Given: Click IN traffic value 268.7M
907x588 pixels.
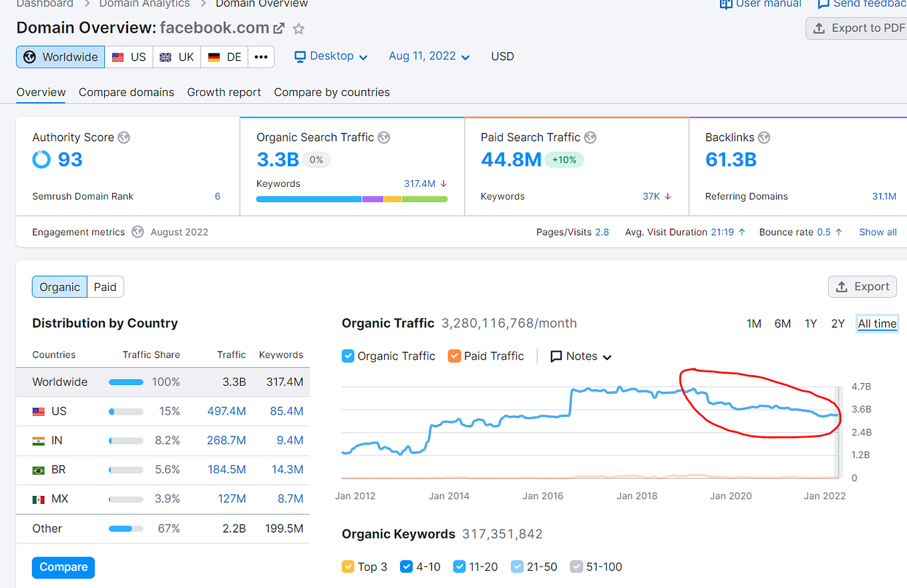Looking at the screenshot, I should pos(226,440).
